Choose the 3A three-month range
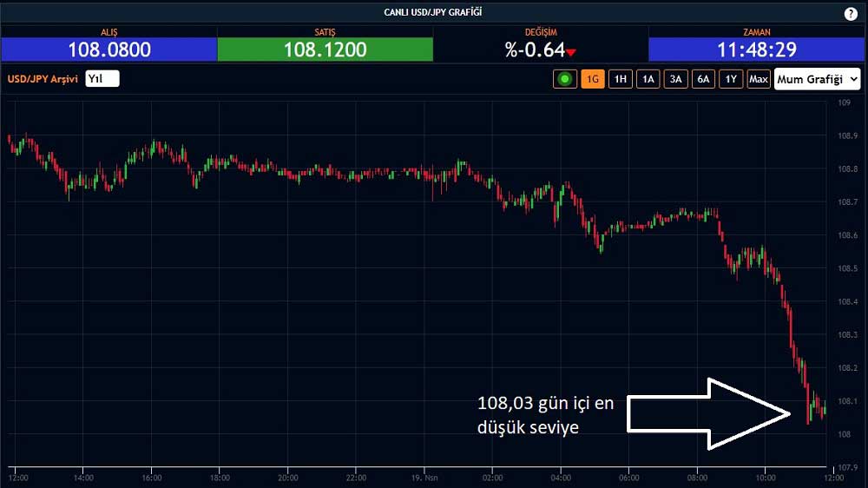 point(675,79)
